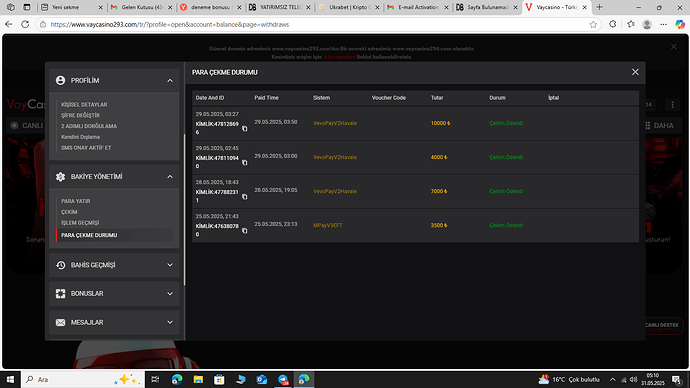Open the volume control in system tray

633,379
